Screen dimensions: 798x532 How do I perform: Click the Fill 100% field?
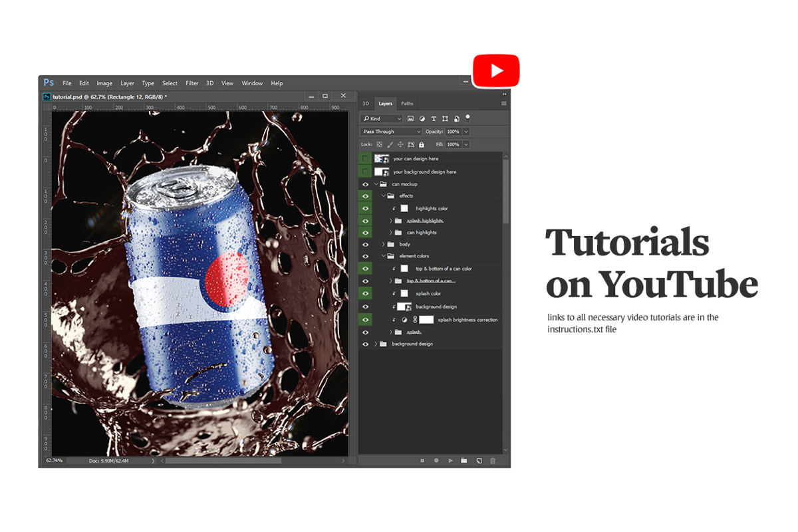click(x=454, y=144)
